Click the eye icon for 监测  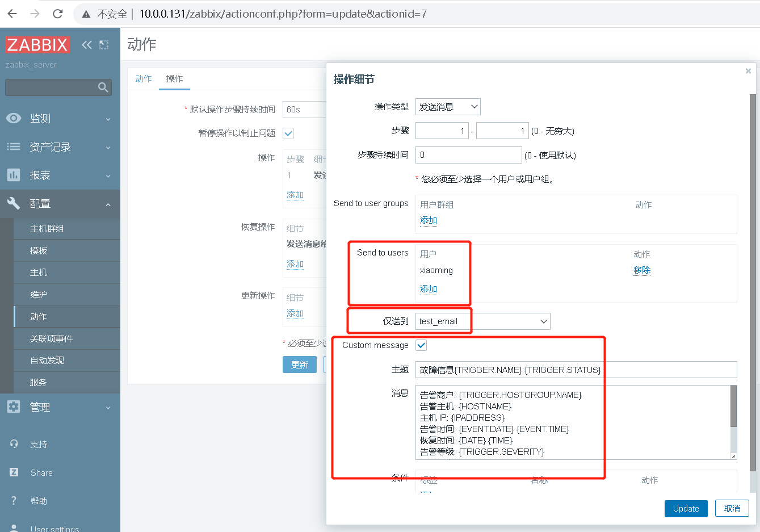point(14,118)
